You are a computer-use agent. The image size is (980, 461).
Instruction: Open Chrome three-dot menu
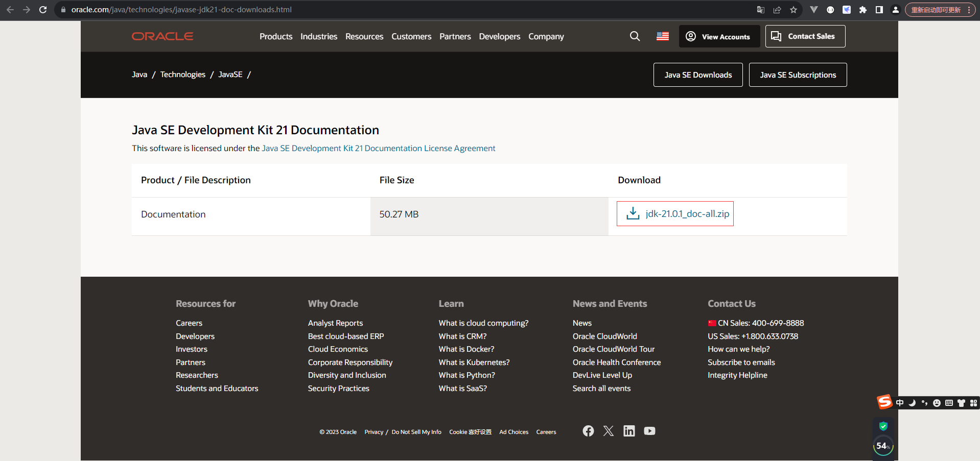(x=969, y=10)
